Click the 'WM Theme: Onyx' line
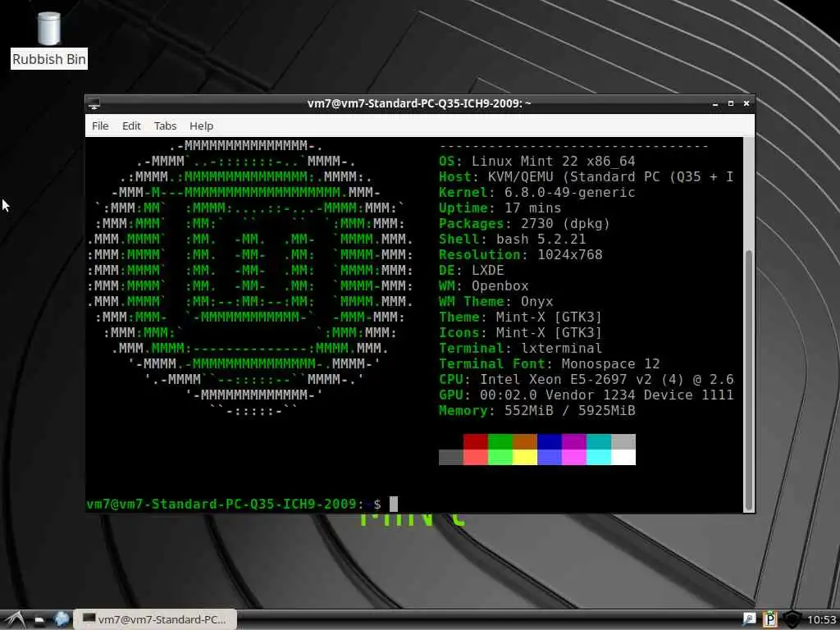 coord(496,301)
